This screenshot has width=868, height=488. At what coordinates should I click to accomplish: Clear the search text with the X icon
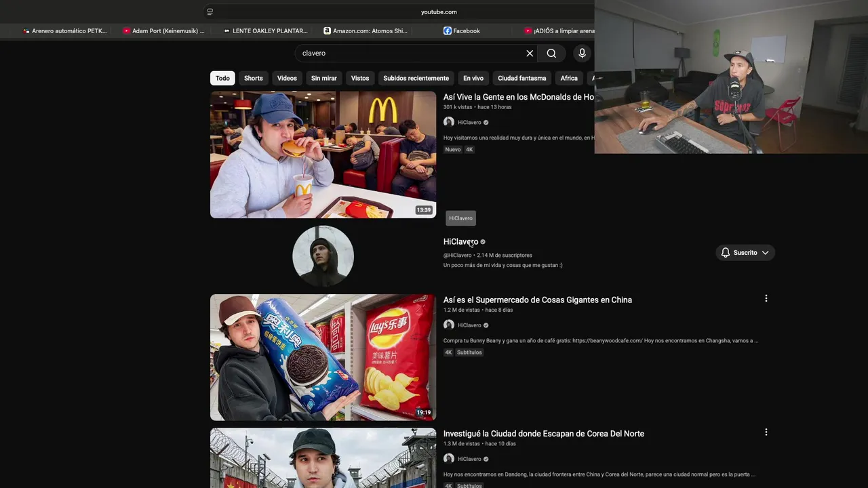click(x=530, y=54)
